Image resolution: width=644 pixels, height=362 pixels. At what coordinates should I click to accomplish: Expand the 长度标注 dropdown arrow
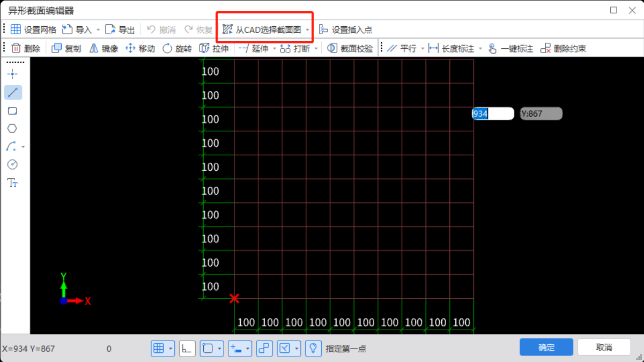point(480,49)
